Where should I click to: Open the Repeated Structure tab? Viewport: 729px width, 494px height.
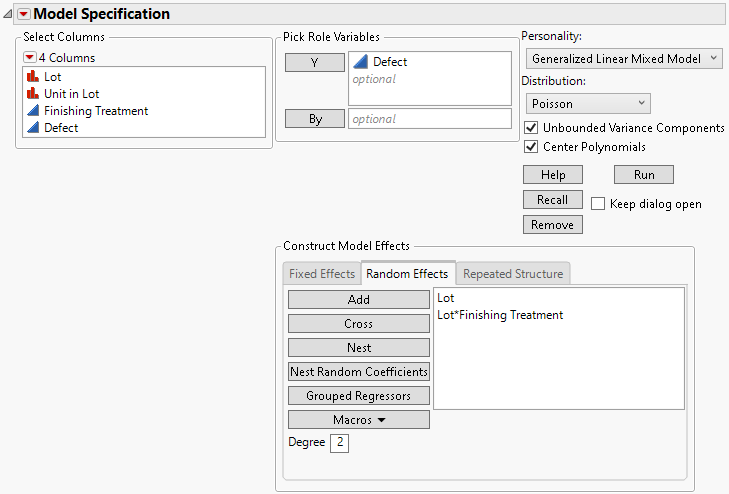(513, 273)
